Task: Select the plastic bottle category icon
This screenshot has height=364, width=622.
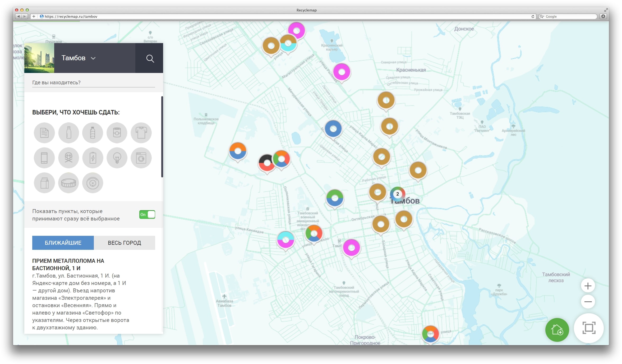Action: tap(93, 133)
